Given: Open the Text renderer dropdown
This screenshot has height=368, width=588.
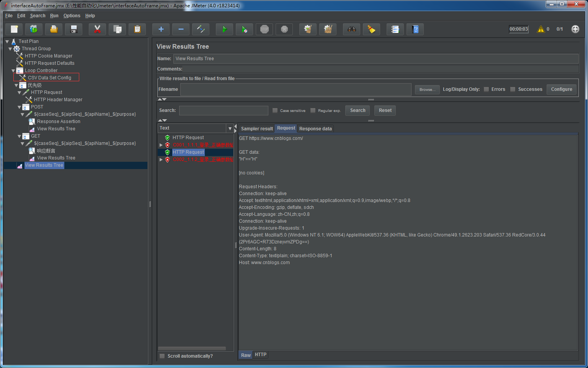Looking at the screenshot, I should click(x=230, y=128).
